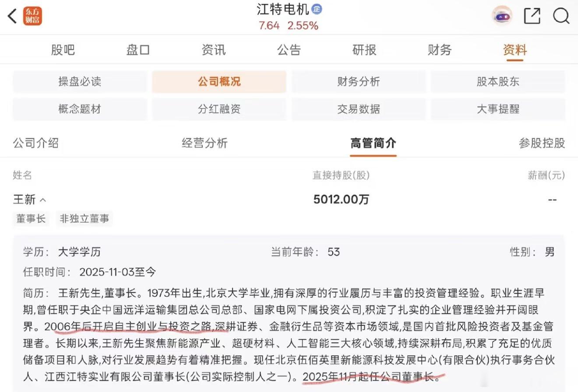
Task: Tap the 江特电机 stock title
Action: 283,9
